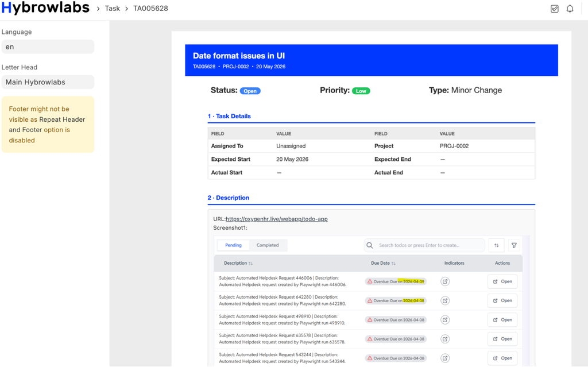Switch to the Pending tab
The width and height of the screenshot is (588, 367).
click(233, 245)
